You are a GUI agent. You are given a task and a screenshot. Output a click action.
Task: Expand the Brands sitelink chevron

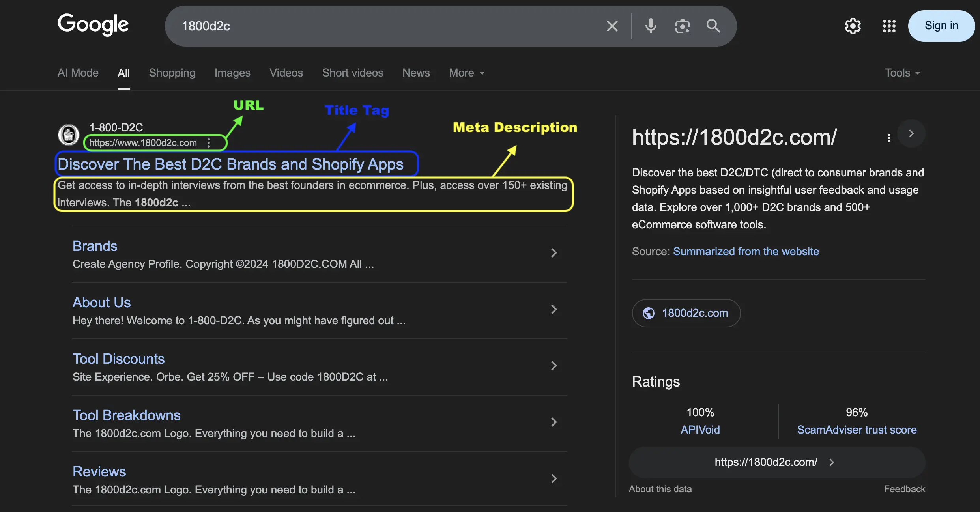click(554, 253)
